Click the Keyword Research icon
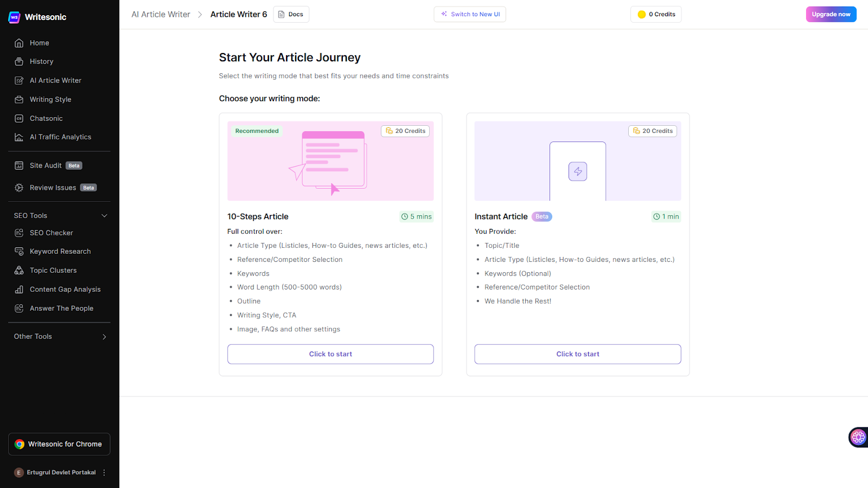The height and width of the screenshot is (488, 868). pyautogui.click(x=19, y=252)
